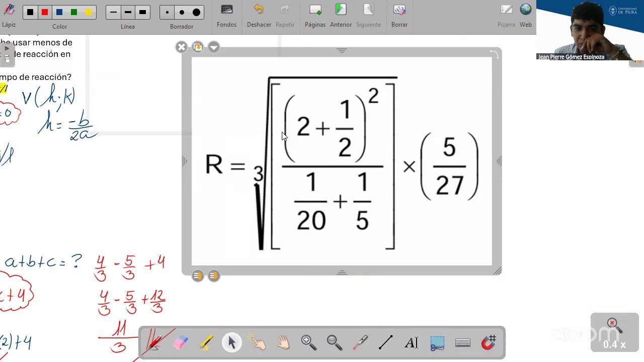Select the text writing tool
Image resolution: width=644 pixels, height=362 pixels.
412,342
